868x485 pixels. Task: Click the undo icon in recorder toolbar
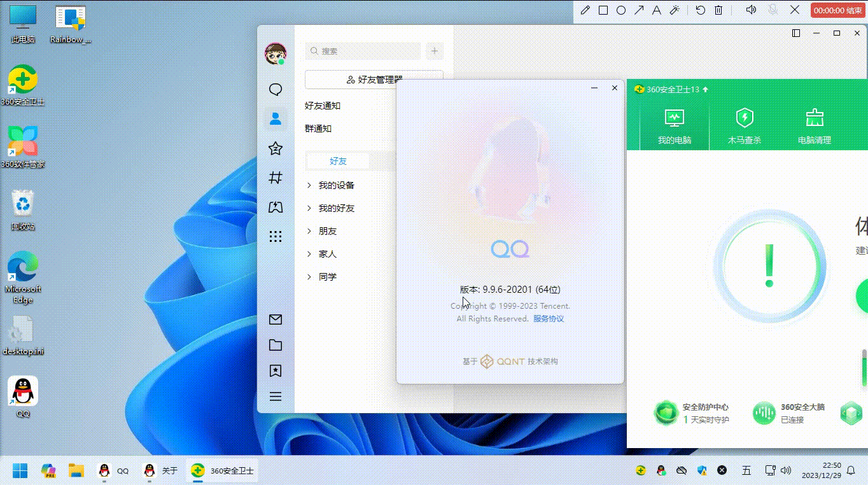pos(701,10)
